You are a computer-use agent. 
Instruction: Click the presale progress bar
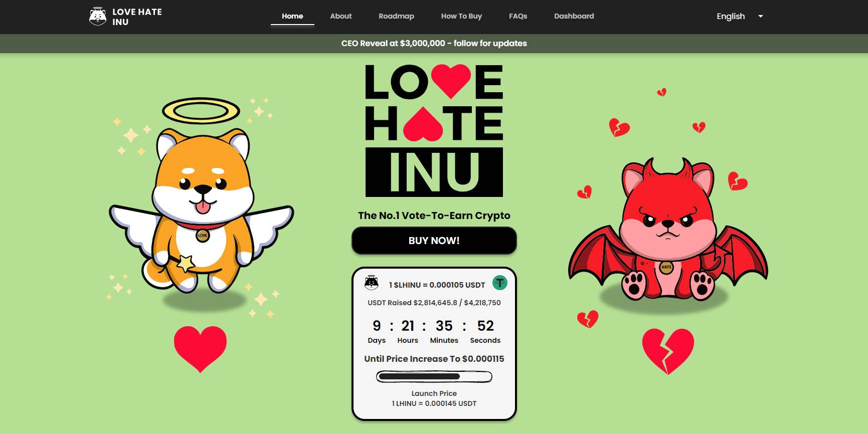coord(434,376)
